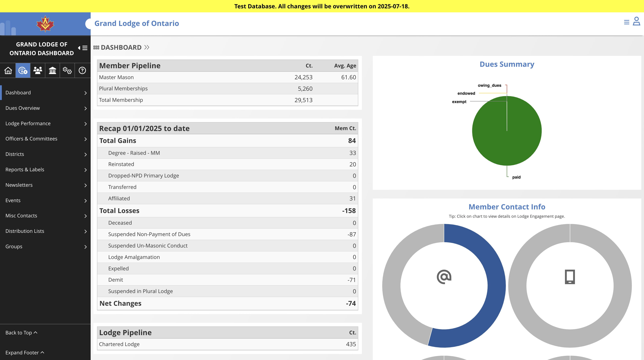The height and width of the screenshot is (360, 644).
Task: Click the Total Membership value 29,513
Action: pyautogui.click(x=303, y=100)
